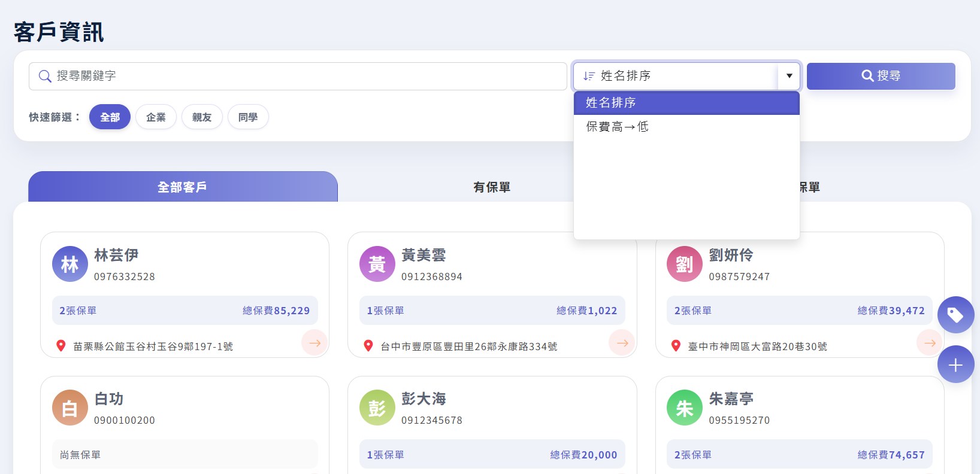Click 林芸伊 address location pin

point(61,346)
